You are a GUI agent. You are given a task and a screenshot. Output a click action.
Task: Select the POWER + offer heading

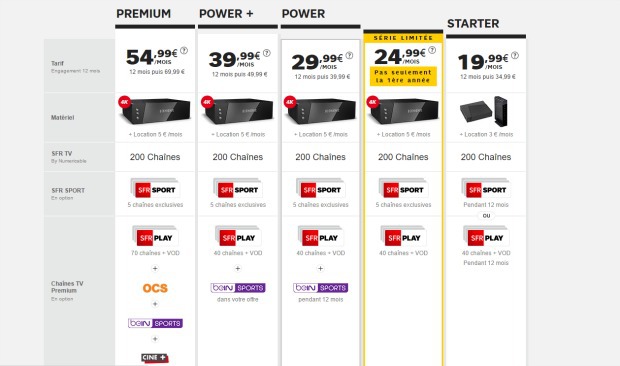(226, 14)
